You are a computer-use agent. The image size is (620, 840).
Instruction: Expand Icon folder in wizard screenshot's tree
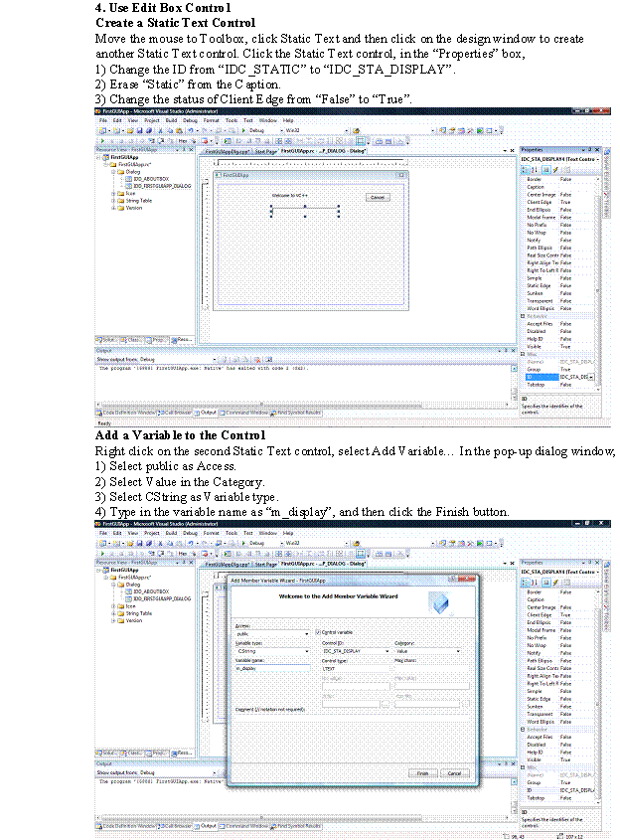[113, 606]
